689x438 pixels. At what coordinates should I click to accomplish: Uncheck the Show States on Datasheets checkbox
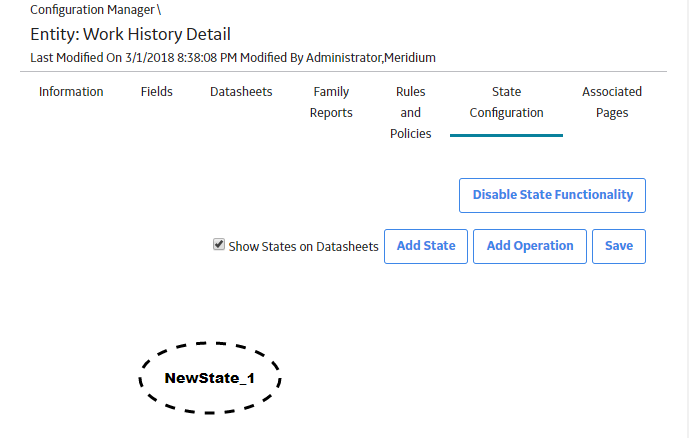pos(219,244)
